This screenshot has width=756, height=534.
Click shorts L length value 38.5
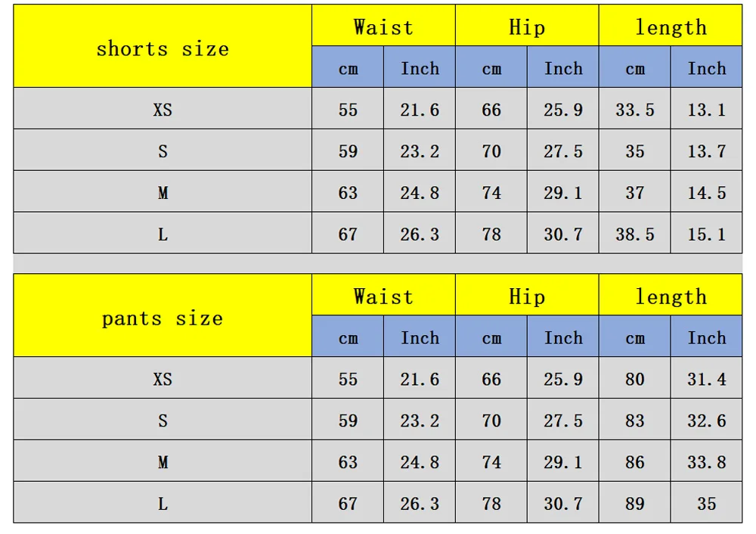tap(634, 233)
